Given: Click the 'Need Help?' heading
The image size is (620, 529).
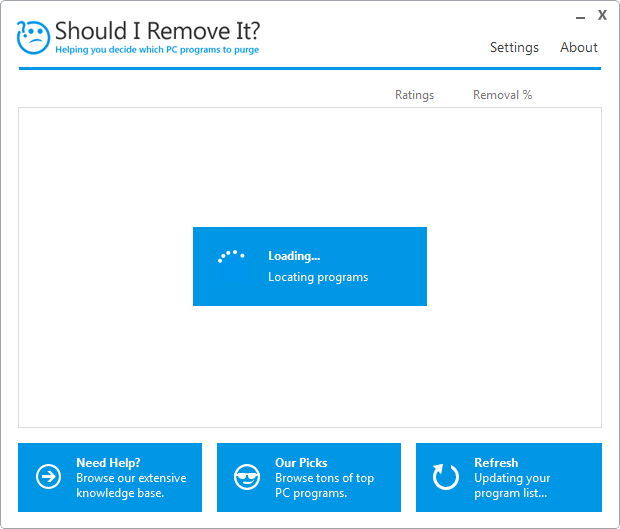Looking at the screenshot, I should (108, 463).
